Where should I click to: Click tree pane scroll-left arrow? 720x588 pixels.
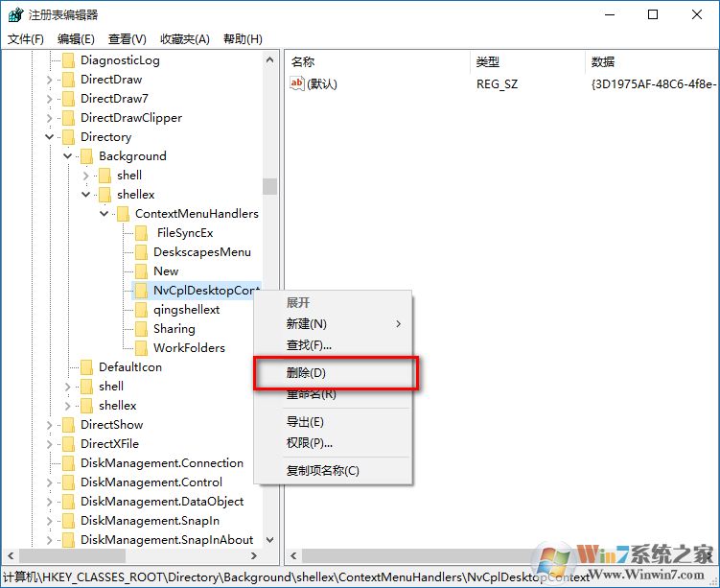[11, 555]
